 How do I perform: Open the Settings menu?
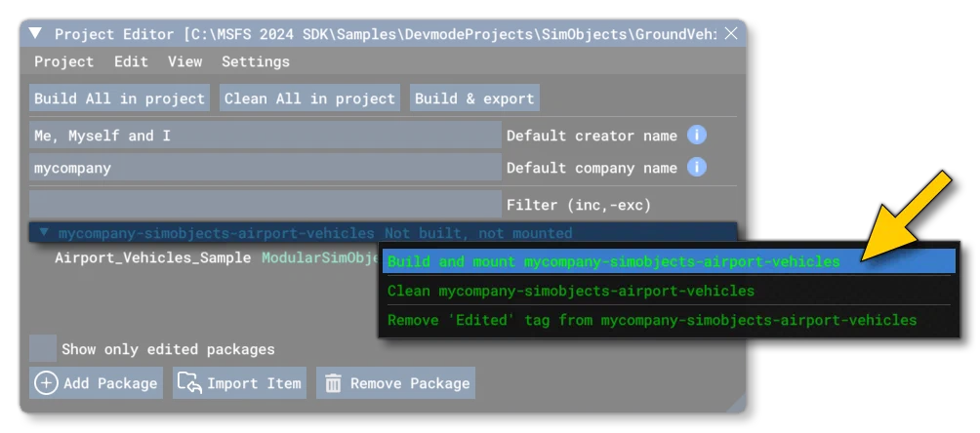[256, 61]
